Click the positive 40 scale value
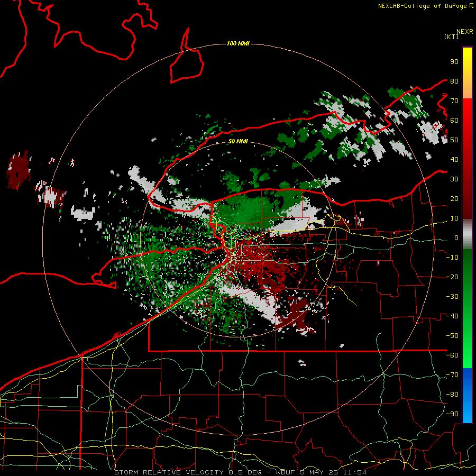The image size is (476, 476). 454,159
